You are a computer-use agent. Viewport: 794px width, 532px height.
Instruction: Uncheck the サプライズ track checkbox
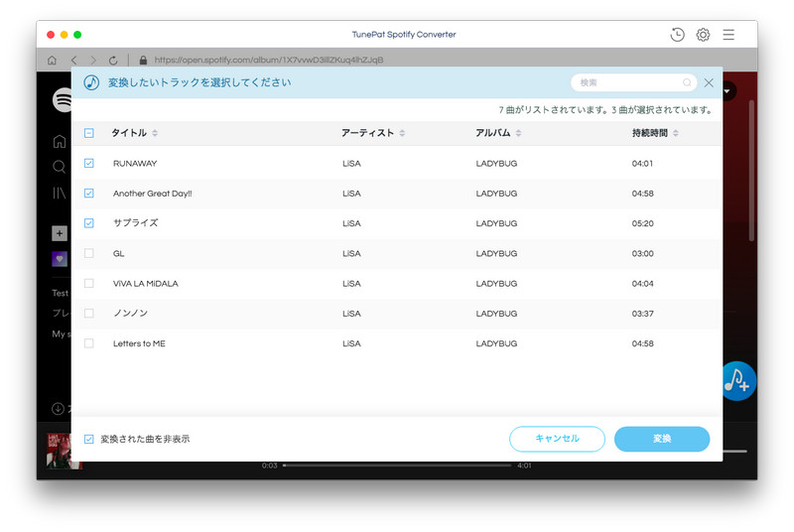tap(89, 222)
